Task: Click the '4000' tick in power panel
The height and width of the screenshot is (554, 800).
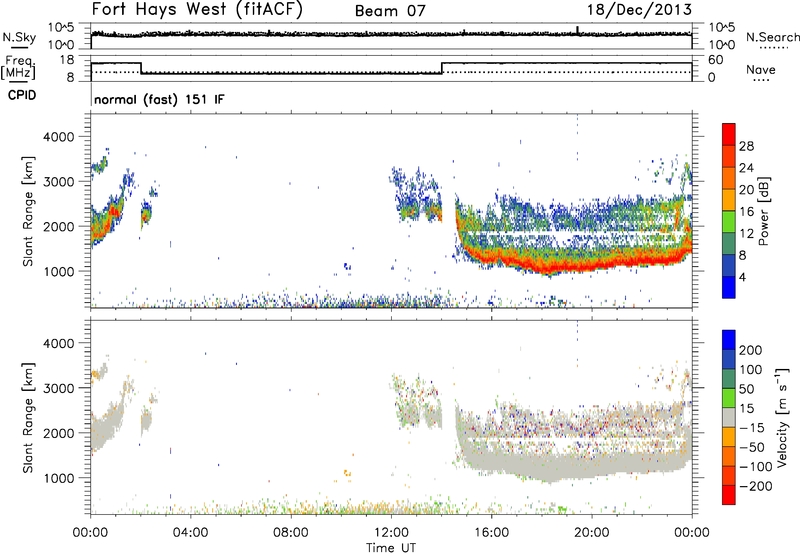Action: pyautogui.click(x=59, y=137)
